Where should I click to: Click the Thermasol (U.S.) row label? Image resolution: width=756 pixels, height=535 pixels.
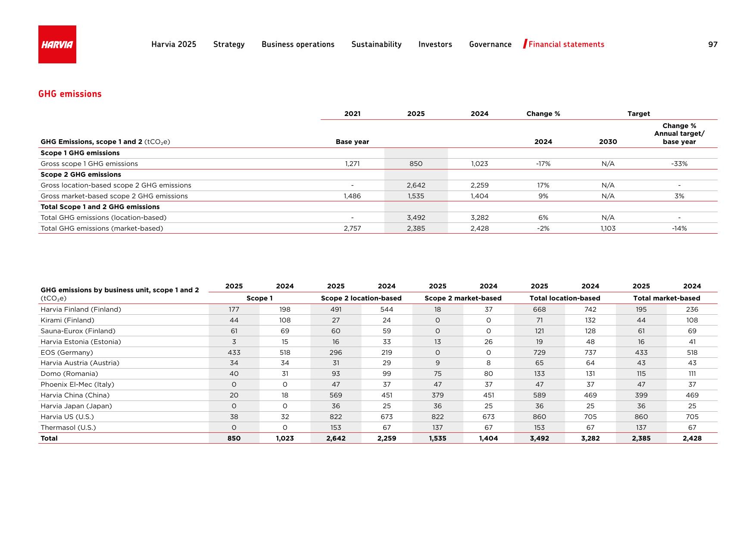tap(68, 428)
